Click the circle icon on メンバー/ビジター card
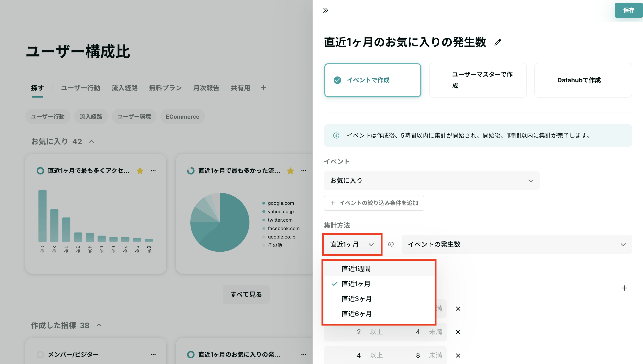Screen dimensions: 643x364 [x=40, y=354]
